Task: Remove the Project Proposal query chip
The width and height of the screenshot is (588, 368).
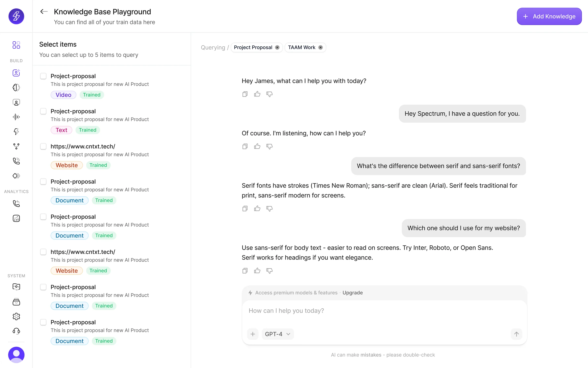Action: (277, 47)
